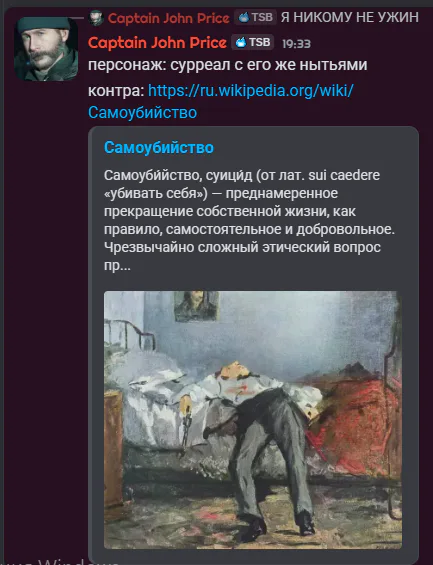The image size is (433, 565).
Task: Click the blue 'Самоубийство' word in the message URL
Action: (x=142, y=112)
